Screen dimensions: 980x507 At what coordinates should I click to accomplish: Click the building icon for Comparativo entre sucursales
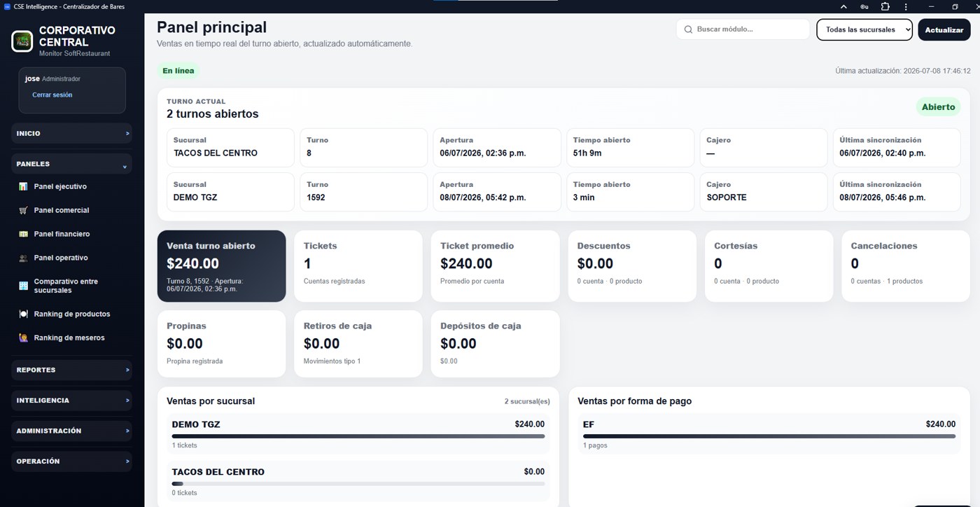point(23,286)
